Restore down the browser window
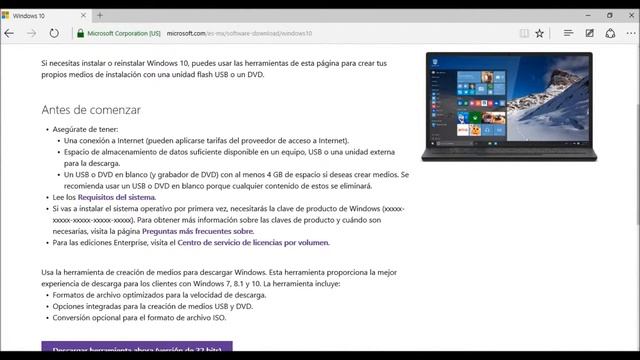 click(x=609, y=15)
